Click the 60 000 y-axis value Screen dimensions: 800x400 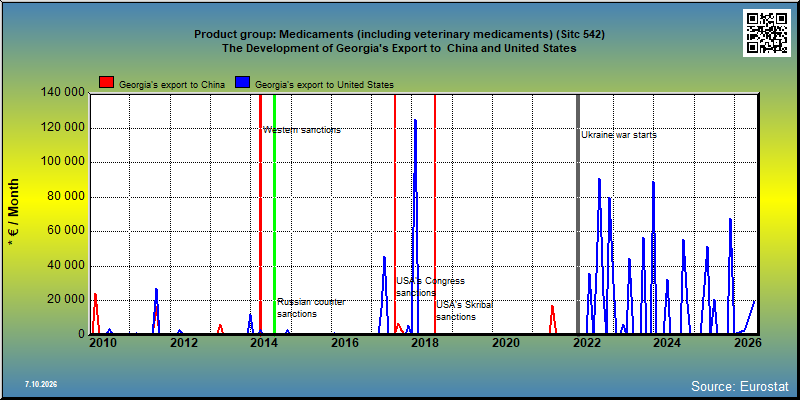(x=65, y=231)
